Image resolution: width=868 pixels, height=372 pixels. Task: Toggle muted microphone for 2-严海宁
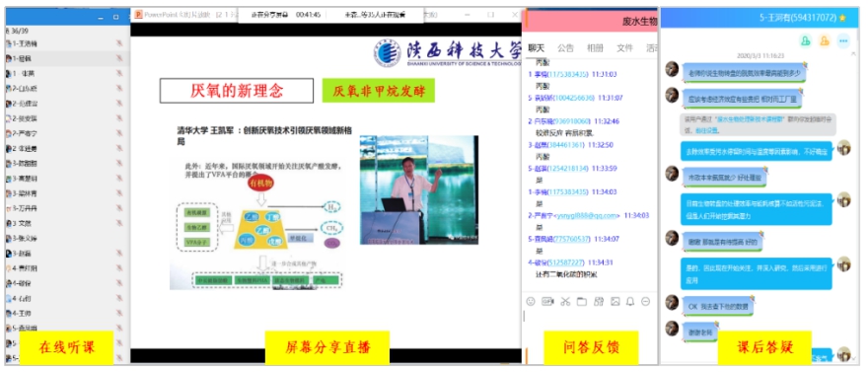coord(119,133)
